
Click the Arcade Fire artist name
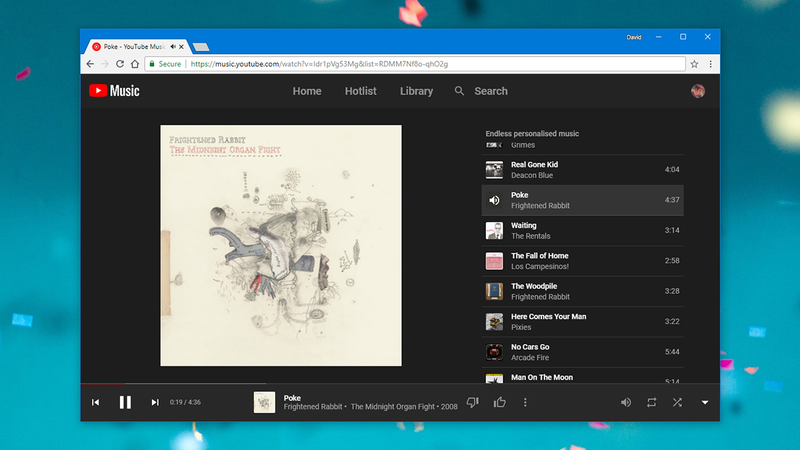[x=530, y=357]
